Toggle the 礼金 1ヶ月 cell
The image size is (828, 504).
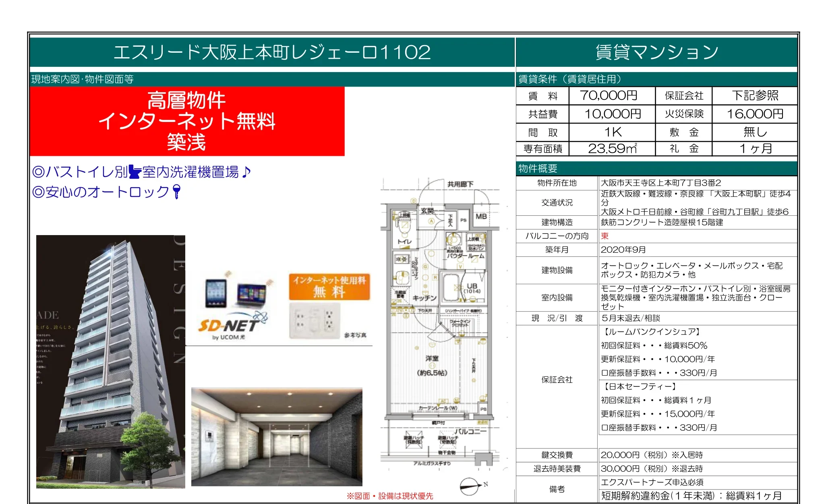click(x=756, y=150)
